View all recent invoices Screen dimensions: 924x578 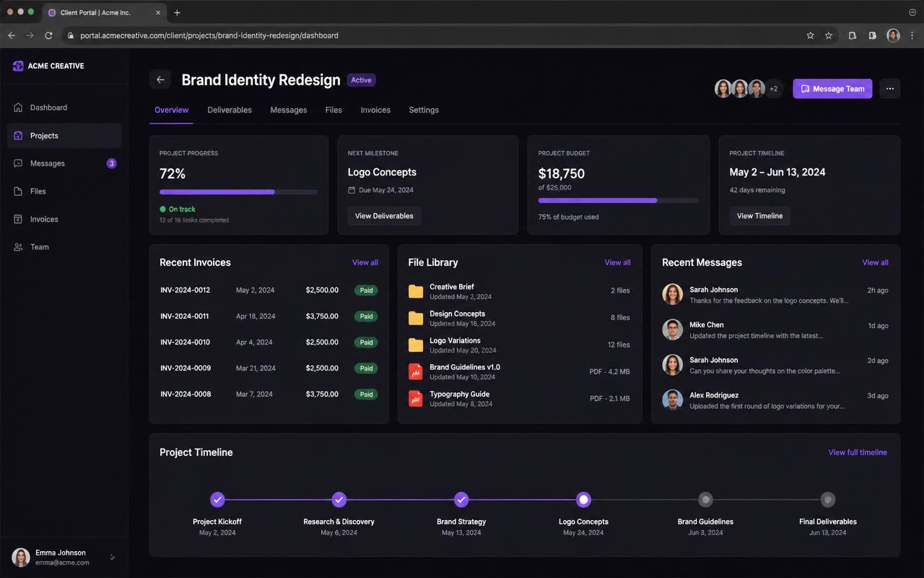tap(365, 262)
